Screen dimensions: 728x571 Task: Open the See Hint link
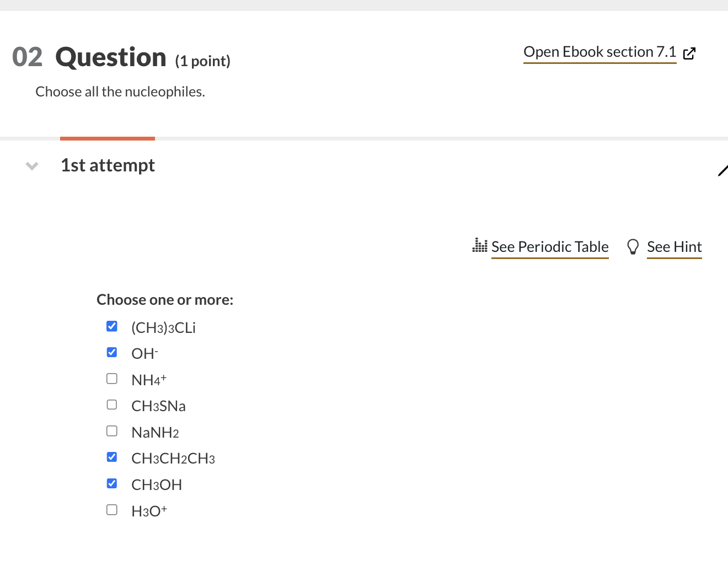(674, 246)
